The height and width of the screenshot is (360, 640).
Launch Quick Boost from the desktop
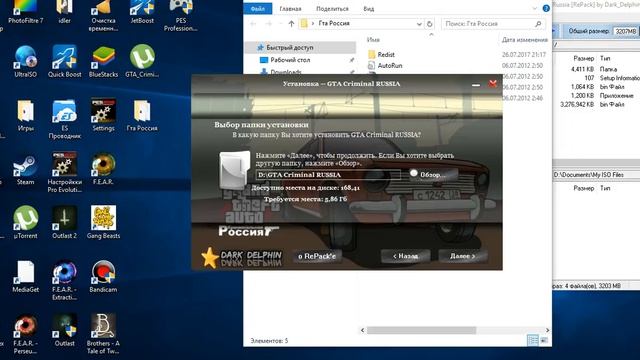tap(64, 61)
